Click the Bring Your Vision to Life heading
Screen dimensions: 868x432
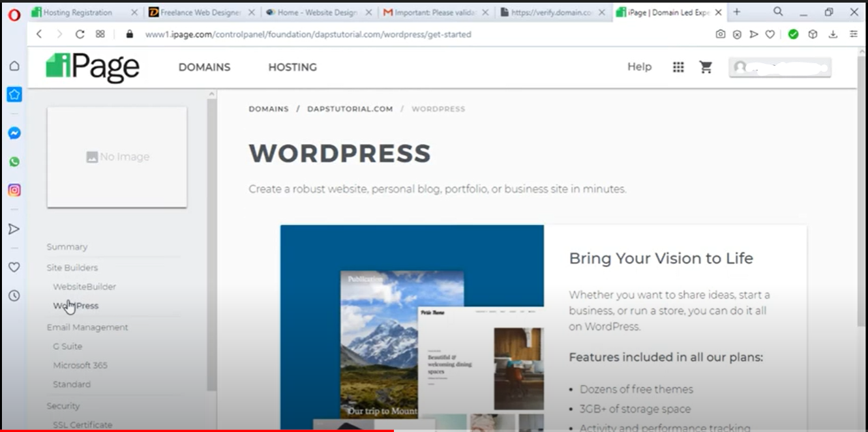coord(661,259)
